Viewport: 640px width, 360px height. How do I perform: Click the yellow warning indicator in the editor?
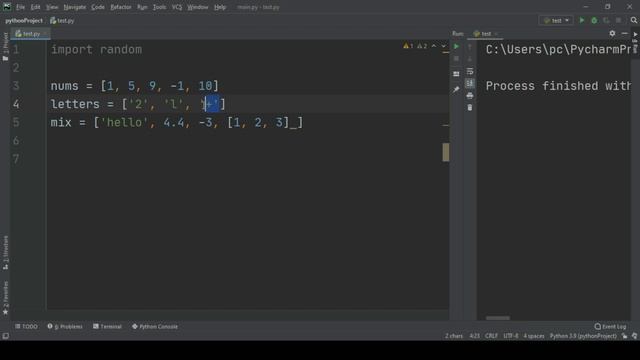[408, 46]
